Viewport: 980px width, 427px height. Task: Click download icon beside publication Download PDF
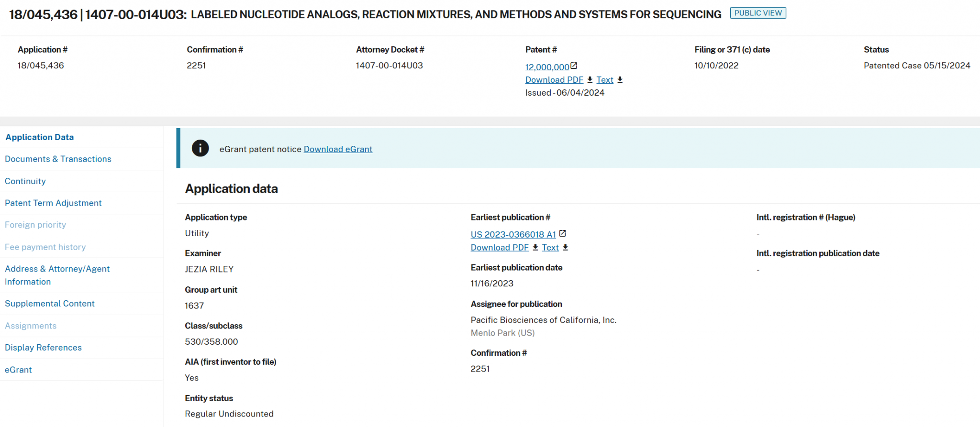(x=535, y=247)
